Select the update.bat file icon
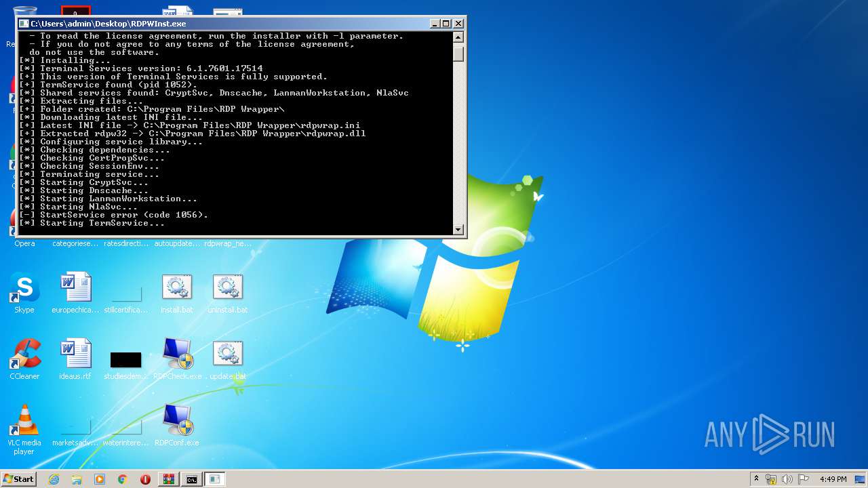868x488 pixels. pos(228,354)
